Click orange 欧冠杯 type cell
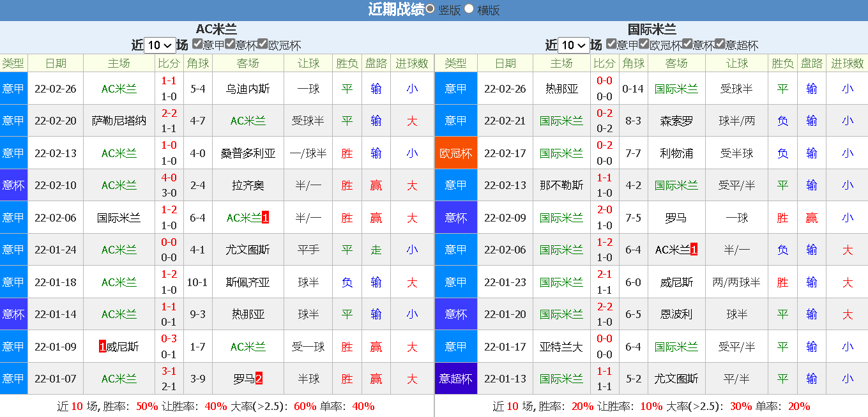 point(455,153)
